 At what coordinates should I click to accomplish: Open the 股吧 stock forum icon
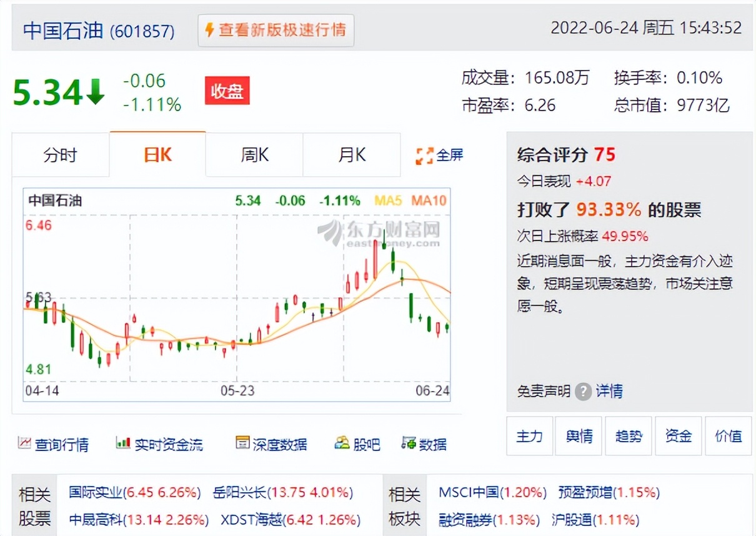tap(342, 443)
